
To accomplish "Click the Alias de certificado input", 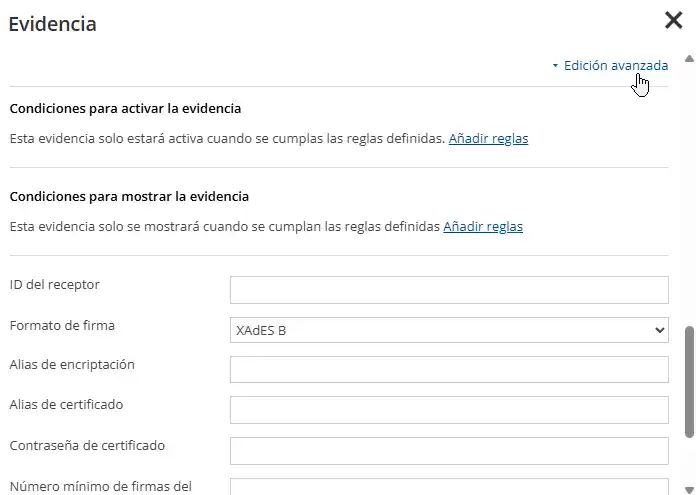I will pos(449,410).
